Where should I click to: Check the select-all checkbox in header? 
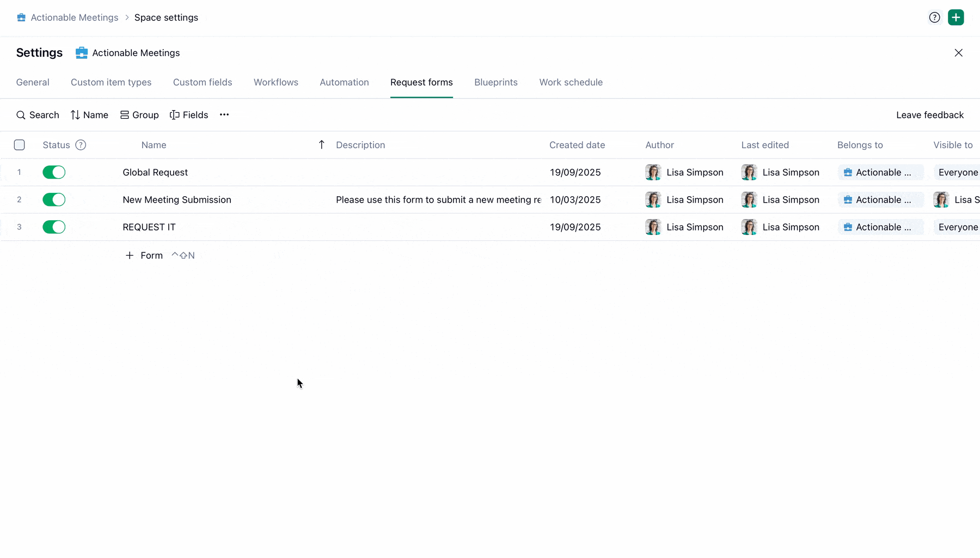pyautogui.click(x=20, y=145)
